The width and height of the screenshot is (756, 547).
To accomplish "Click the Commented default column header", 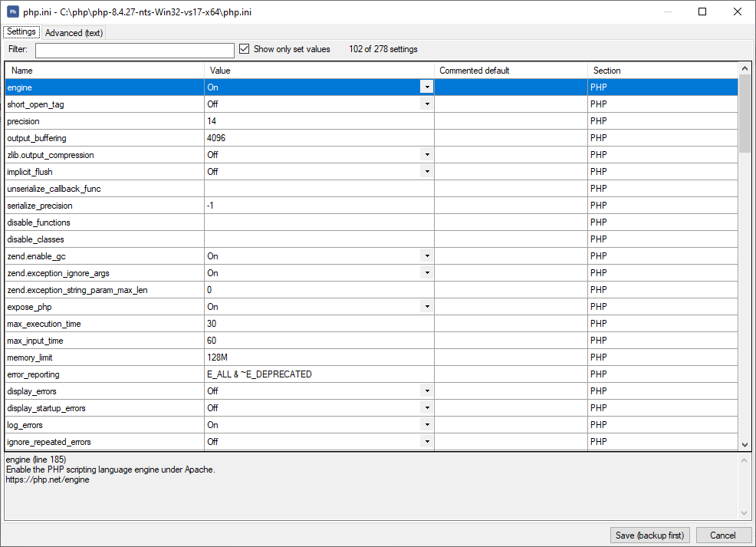I will [x=511, y=71].
